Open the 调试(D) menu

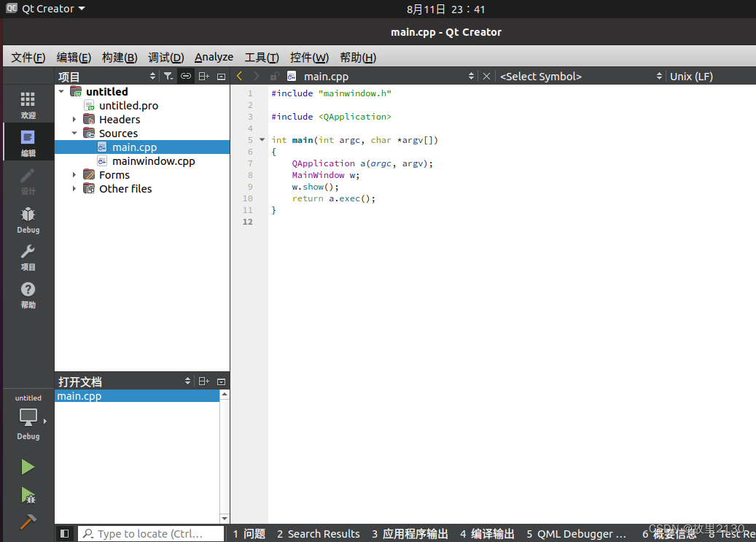coord(166,58)
